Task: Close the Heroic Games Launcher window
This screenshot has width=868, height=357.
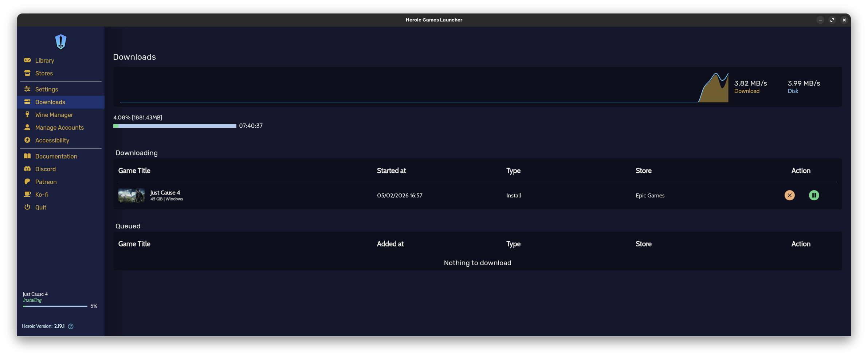Action: click(x=844, y=20)
